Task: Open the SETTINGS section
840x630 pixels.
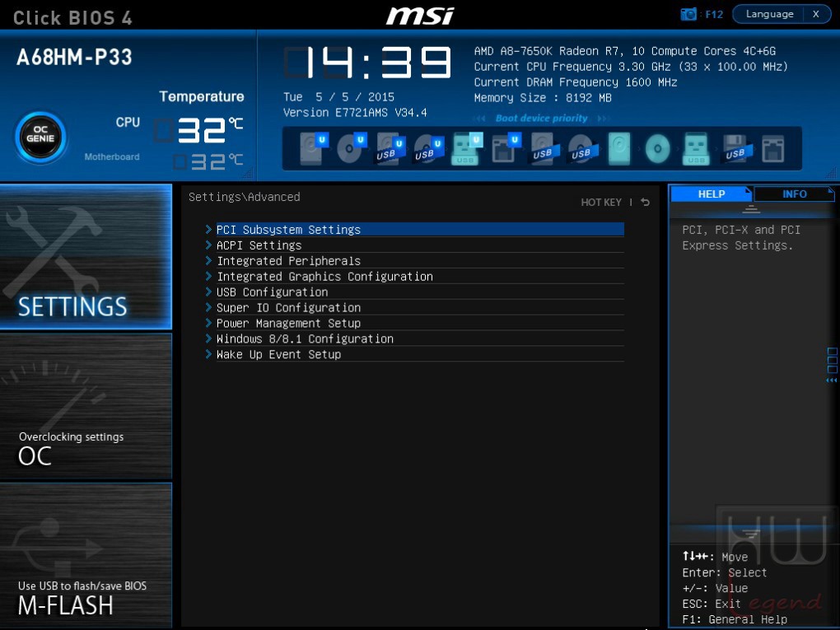Action: (86, 256)
